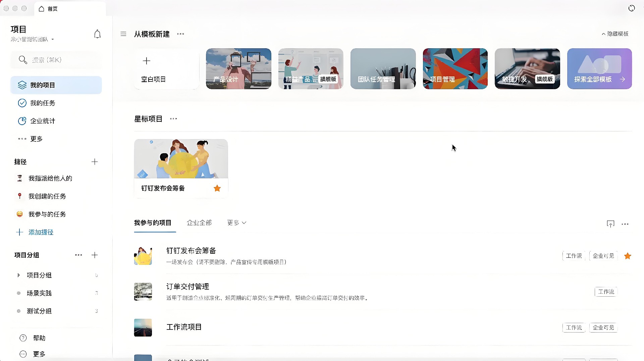The width and height of the screenshot is (644, 361).
Task: Select the 项目管理 template thumbnail
Action: (x=455, y=69)
